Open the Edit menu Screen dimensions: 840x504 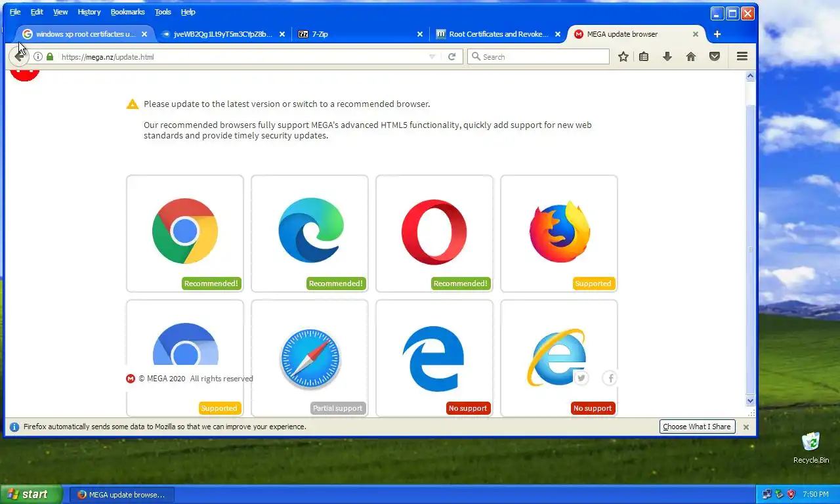point(37,12)
